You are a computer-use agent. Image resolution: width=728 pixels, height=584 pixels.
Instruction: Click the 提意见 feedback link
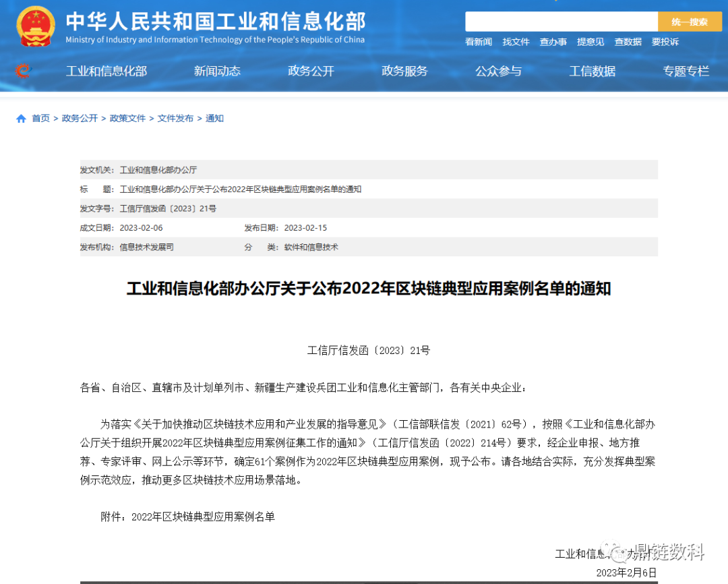pyautogui.click(x=590, y=42)
